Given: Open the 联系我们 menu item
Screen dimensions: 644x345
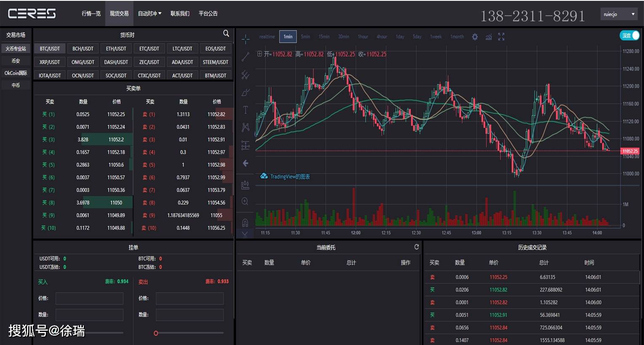Looking at the screenshot, I should pos(180,13).
